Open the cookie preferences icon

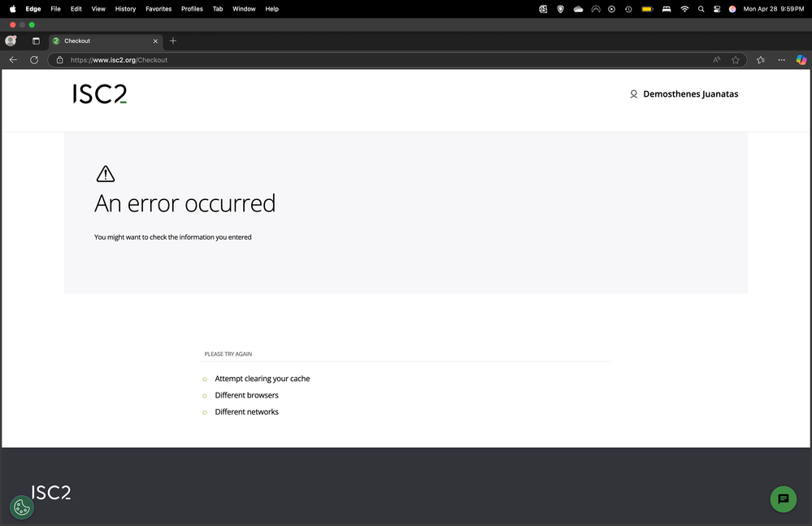(x=22, y=507)
